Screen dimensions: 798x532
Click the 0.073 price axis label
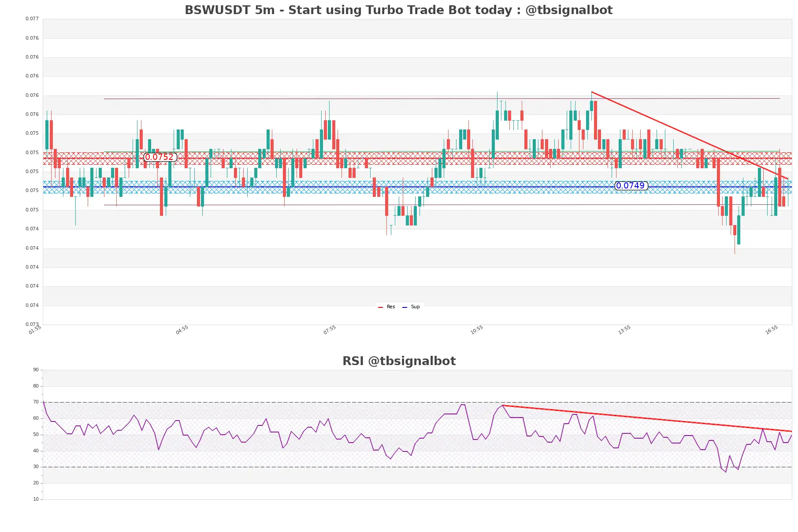pyautogui.click(x=32, y=324)
